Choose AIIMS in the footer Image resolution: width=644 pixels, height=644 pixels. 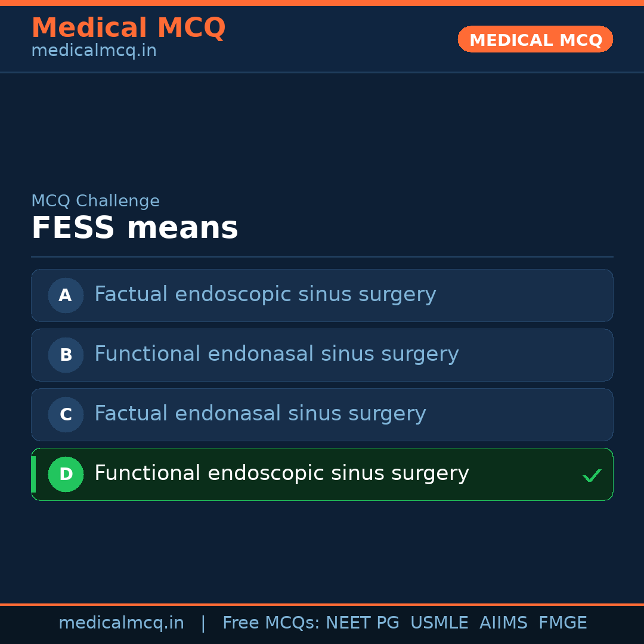[503, 623]
